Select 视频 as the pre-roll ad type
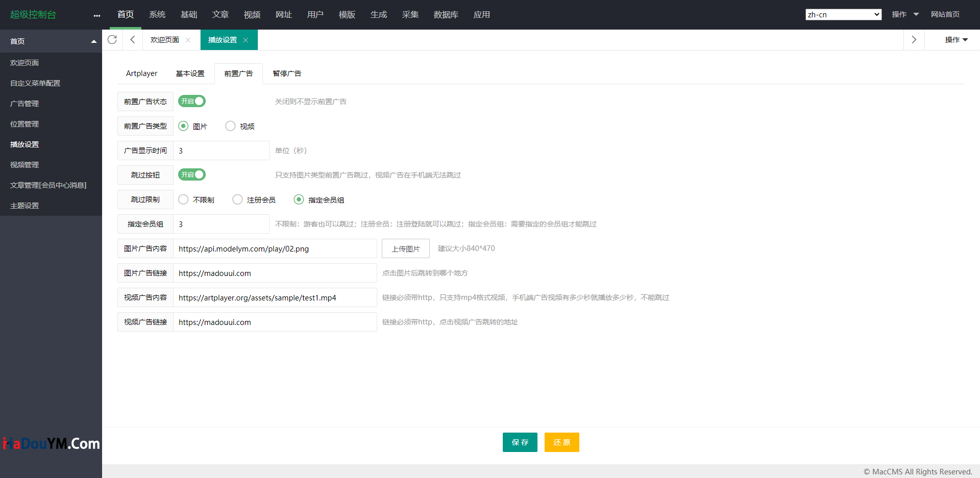This screenshot has height=478, width=980. (231, 126)
